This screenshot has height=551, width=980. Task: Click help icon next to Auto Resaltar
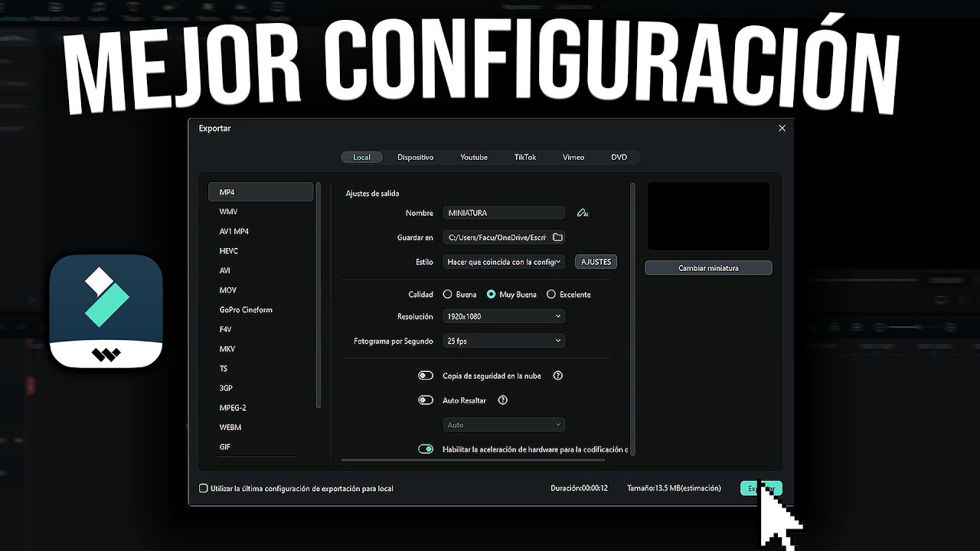[503, 400]
